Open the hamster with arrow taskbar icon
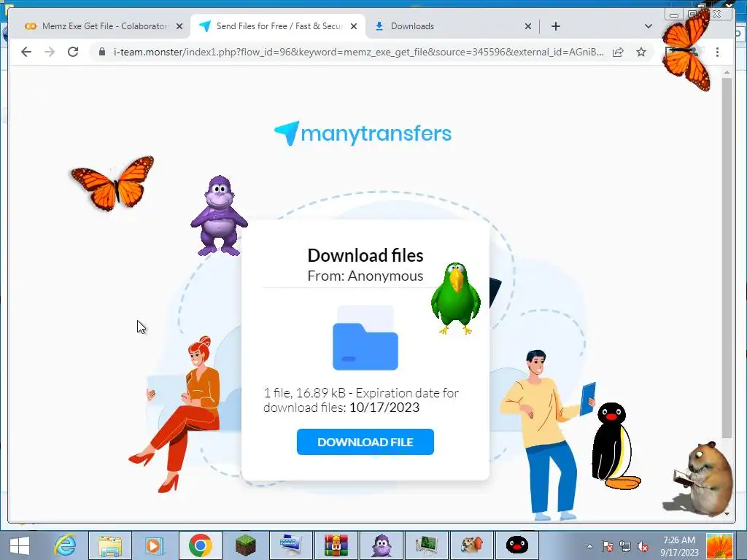Screen dimensions: 747x560 [472, 545]
